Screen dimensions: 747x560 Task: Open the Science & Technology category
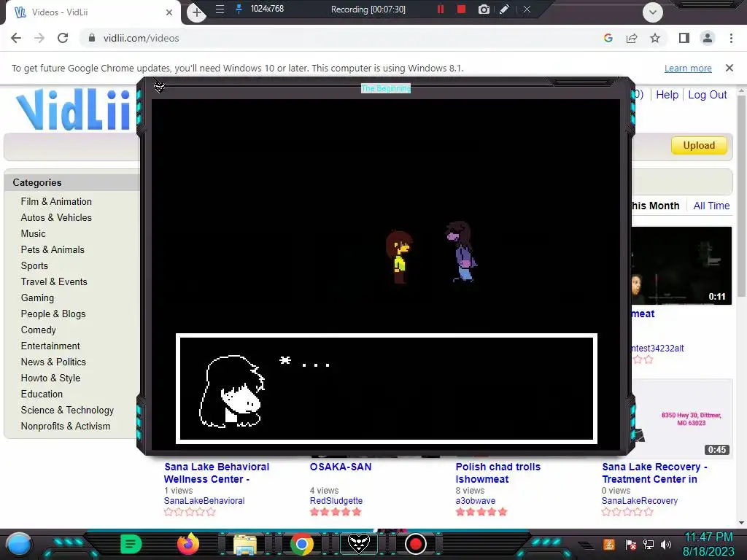pyautogui.click(x=67, y=411)
